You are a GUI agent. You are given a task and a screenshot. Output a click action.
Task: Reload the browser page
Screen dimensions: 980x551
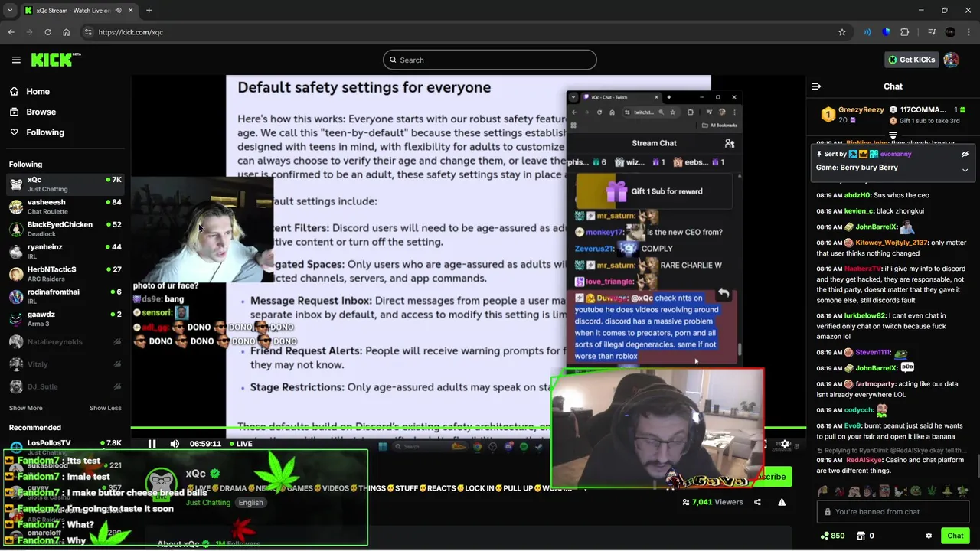[47, 32]
